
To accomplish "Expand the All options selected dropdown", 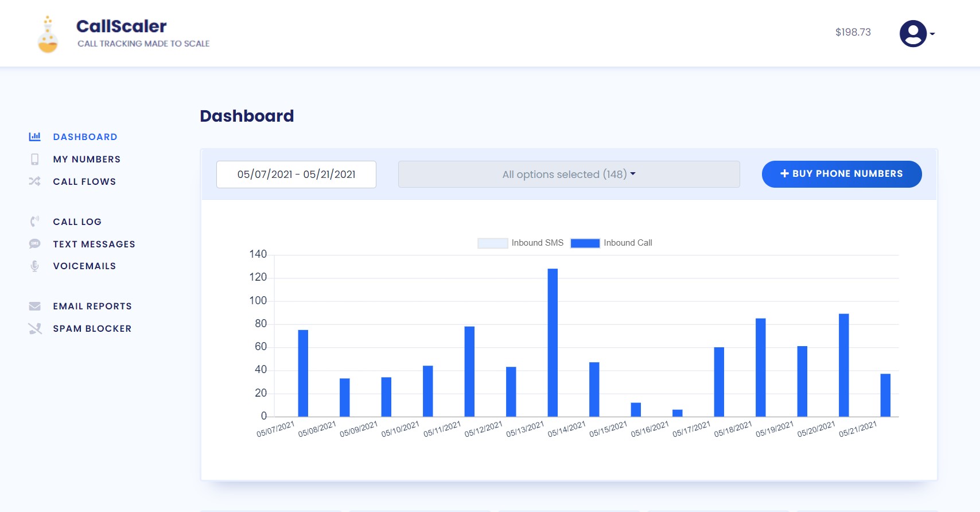I will click(569, 174).
